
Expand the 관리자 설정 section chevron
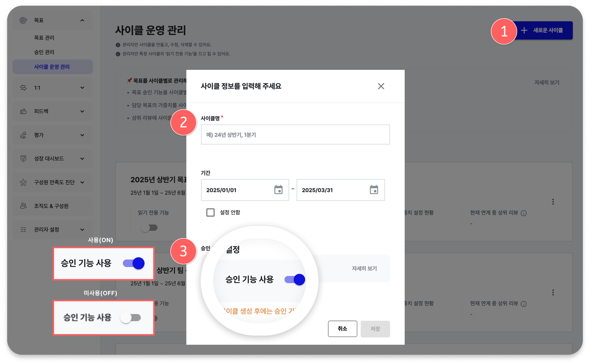point(82,229)
